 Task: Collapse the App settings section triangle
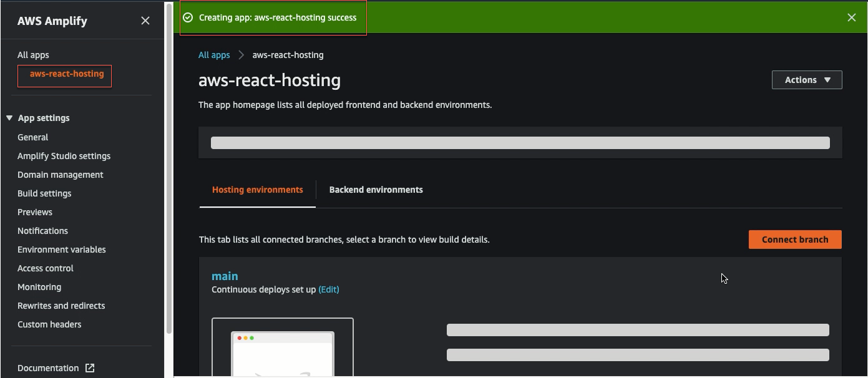(9, 118)
